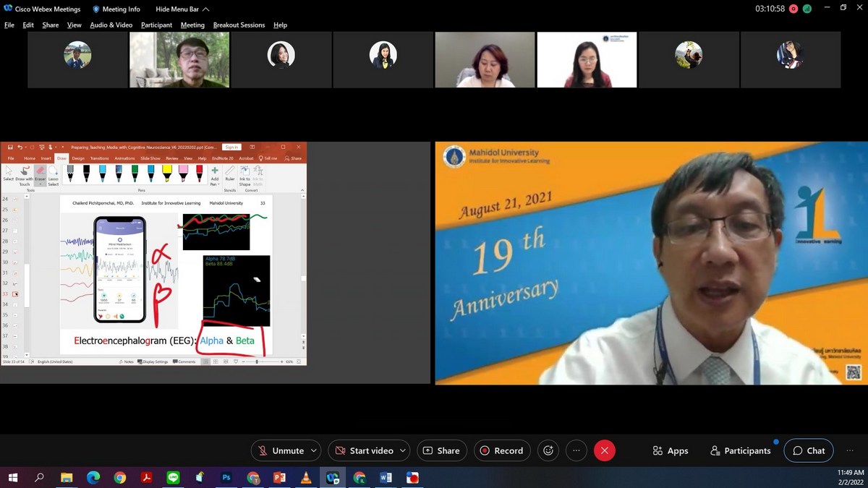Start video camera
Screen dimensions: 868x488
tap(363, 450)
